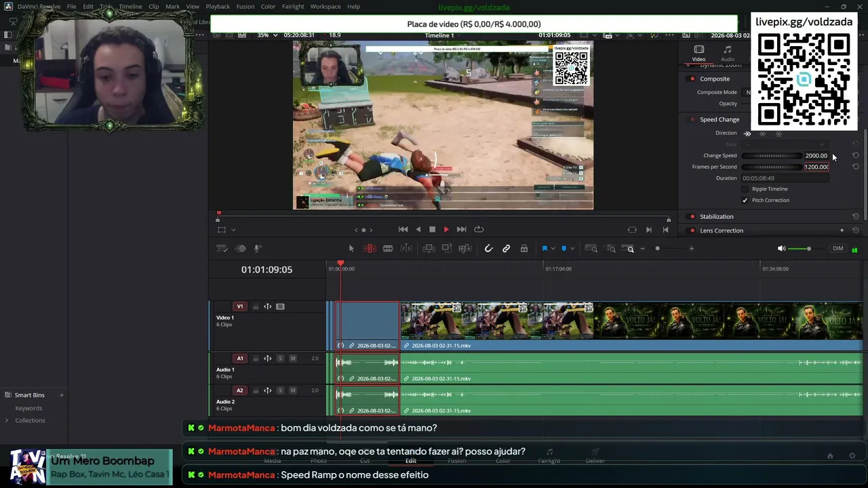Viewport: 868px width, 488px height.
Task: Click the A1 track destination button
Action: pyautogui.click(x=239, y=359)
